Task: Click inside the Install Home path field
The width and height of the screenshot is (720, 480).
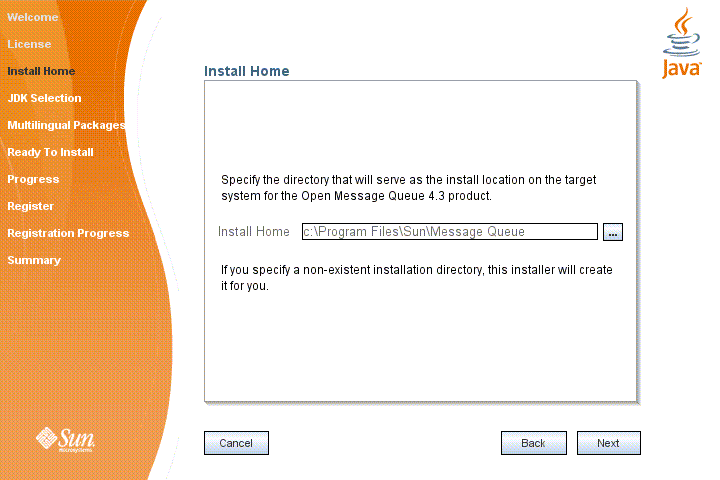Action: (x=450, y=232)
